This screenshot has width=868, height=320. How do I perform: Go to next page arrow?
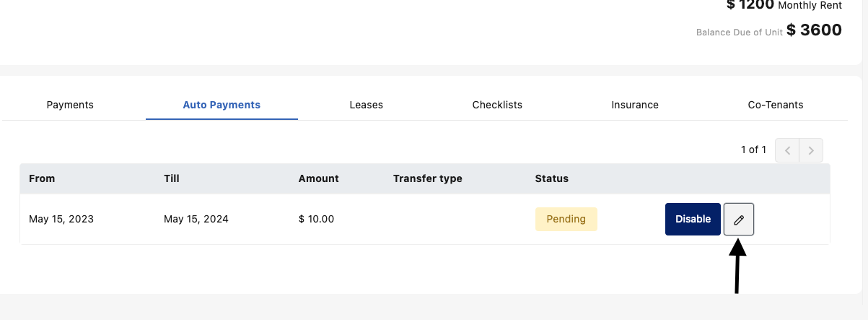tap(811, 150)
